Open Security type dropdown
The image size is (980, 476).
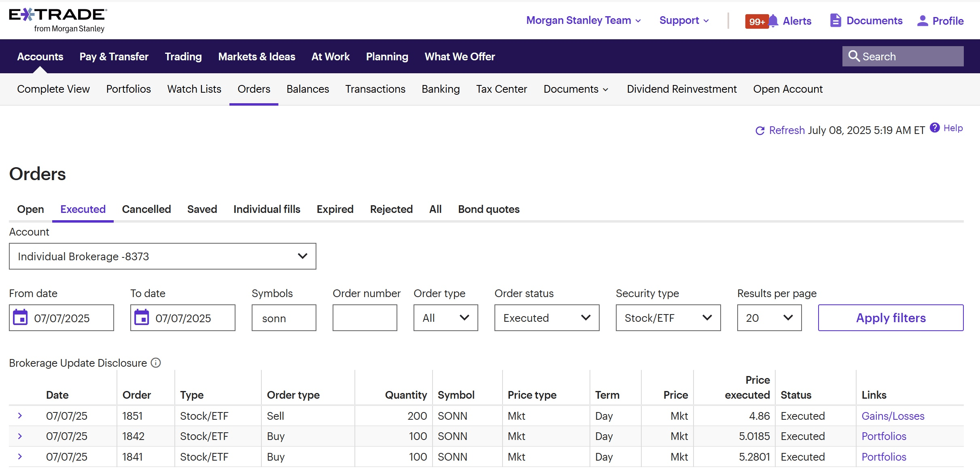(x=668, y=318)
